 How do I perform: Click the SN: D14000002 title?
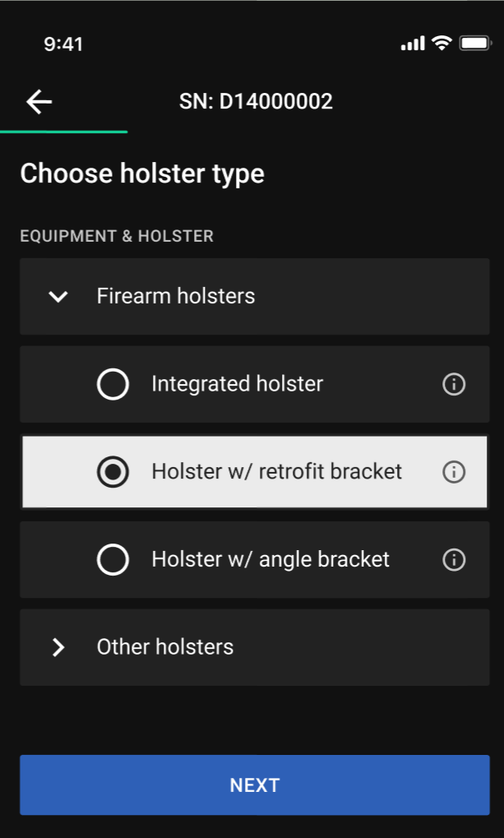click(256, 102)
